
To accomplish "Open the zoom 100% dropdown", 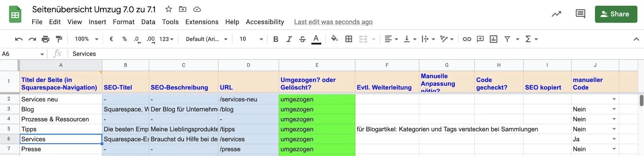I will (x=86, y=39).
